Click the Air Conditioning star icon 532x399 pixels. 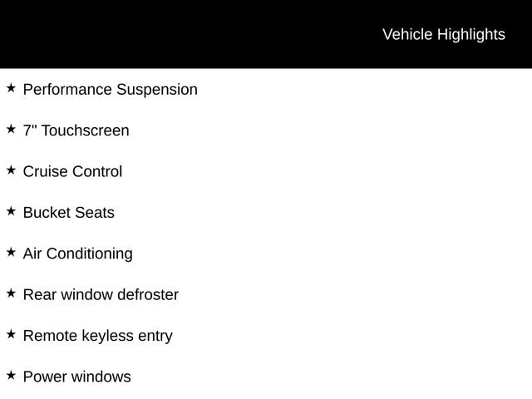11,252
